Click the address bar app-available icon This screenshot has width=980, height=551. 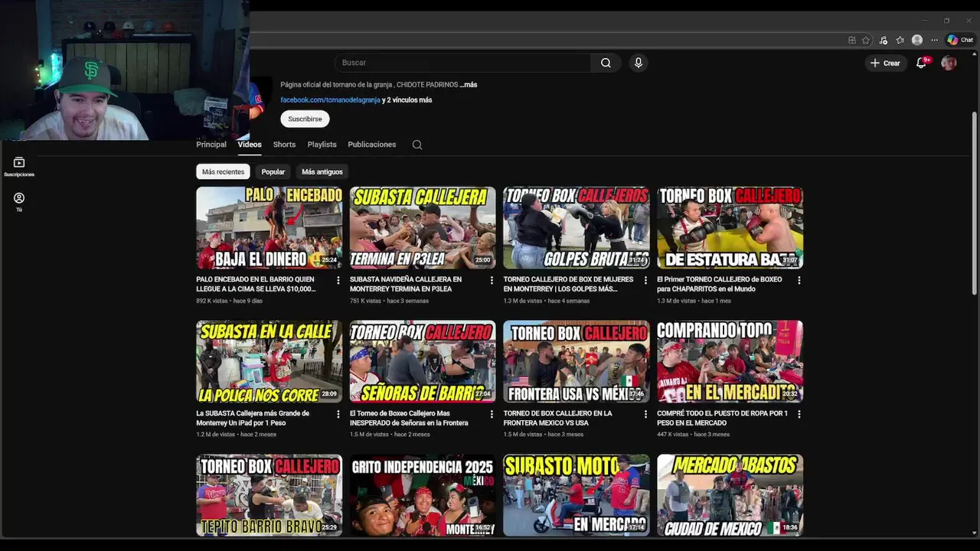852,40
